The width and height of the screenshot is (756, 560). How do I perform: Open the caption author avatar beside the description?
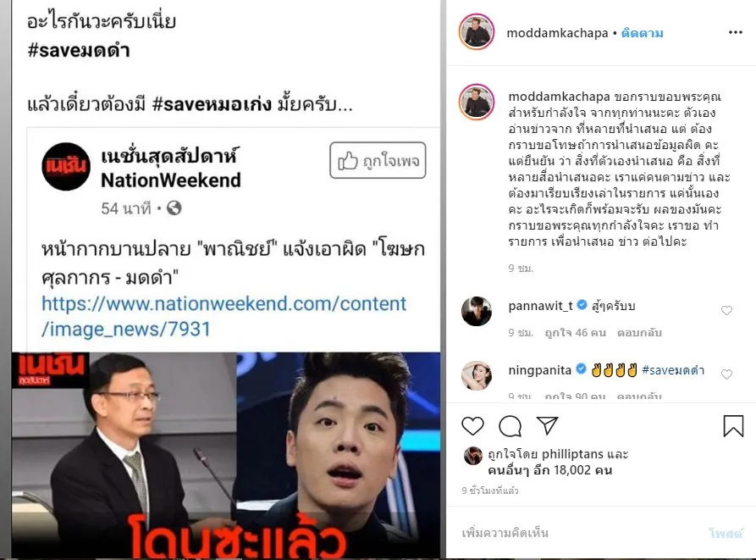[x=477, y=102]
